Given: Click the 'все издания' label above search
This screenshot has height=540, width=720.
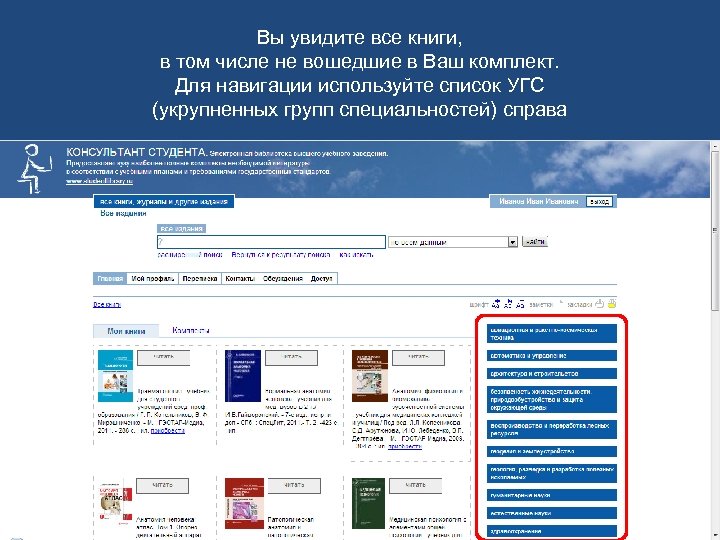Looking at the screenshot, I should point(182,229).
